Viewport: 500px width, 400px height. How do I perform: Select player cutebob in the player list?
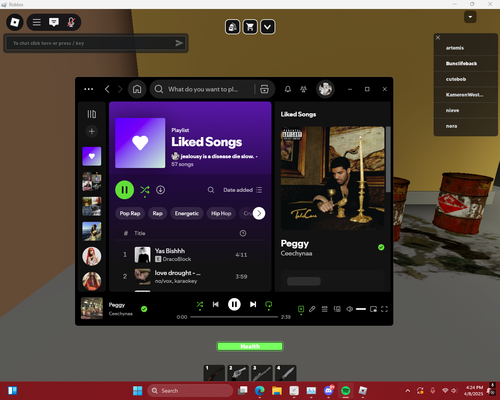456,79
